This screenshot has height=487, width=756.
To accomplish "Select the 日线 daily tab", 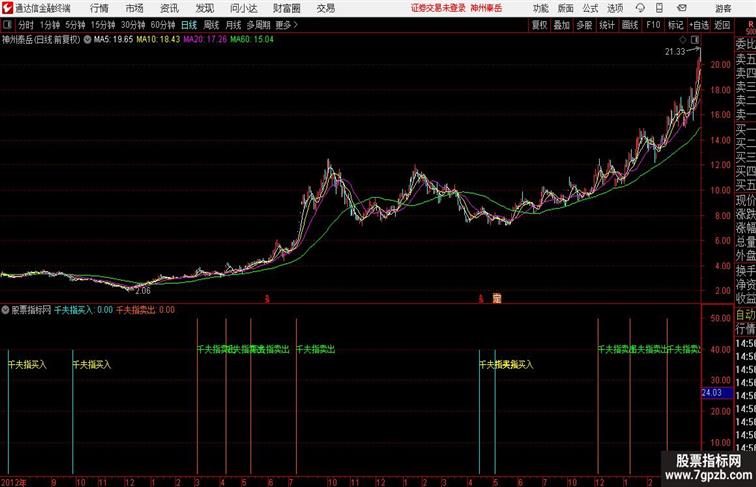I will [x=189, y=25].
